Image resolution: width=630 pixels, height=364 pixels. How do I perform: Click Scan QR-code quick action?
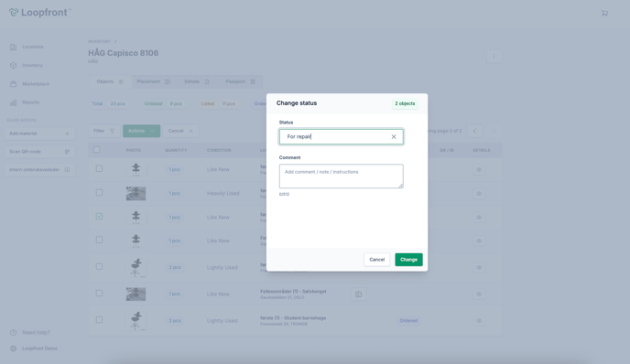click(39, 151)
